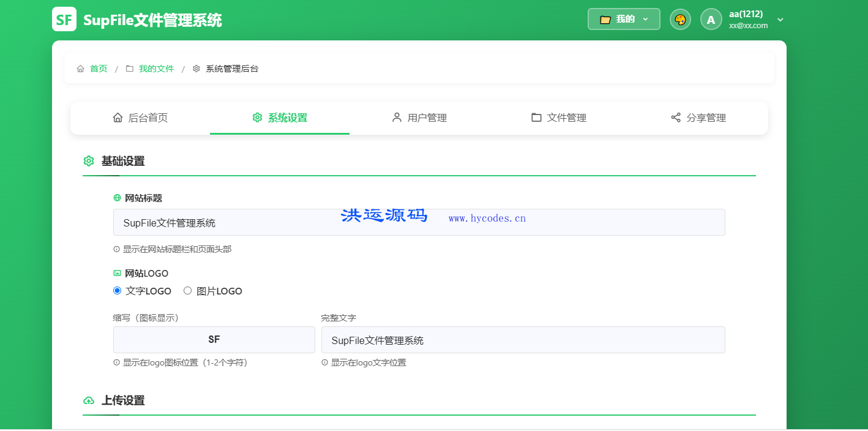Image resolution: width=868 pixels, height=431 pixels.
Task: Click the home icon in the breadcrumb
Action: tap(80, 69)
